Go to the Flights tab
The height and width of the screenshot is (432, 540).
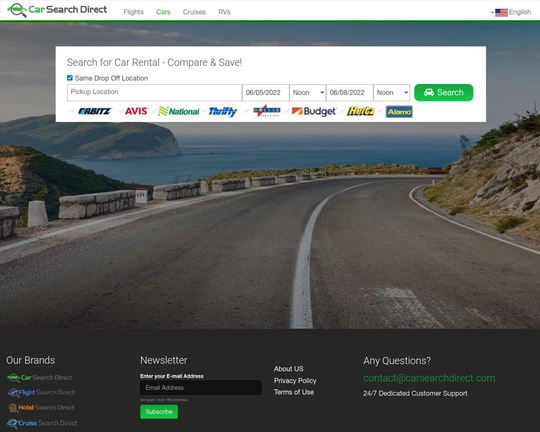tap(134, 12)
